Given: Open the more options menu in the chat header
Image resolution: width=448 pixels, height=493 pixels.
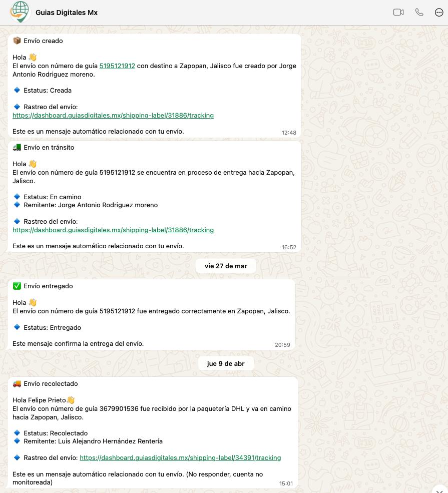Looking at the screenshot, I should [x=439, y=12].
